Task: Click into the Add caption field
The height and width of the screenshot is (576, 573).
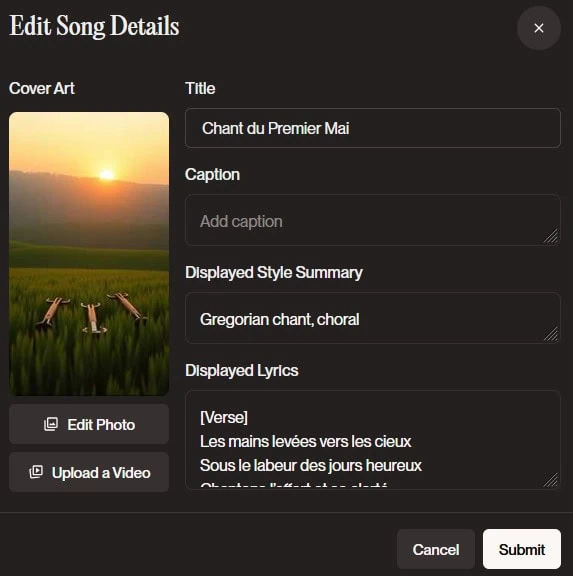Action: coord(373,220)
